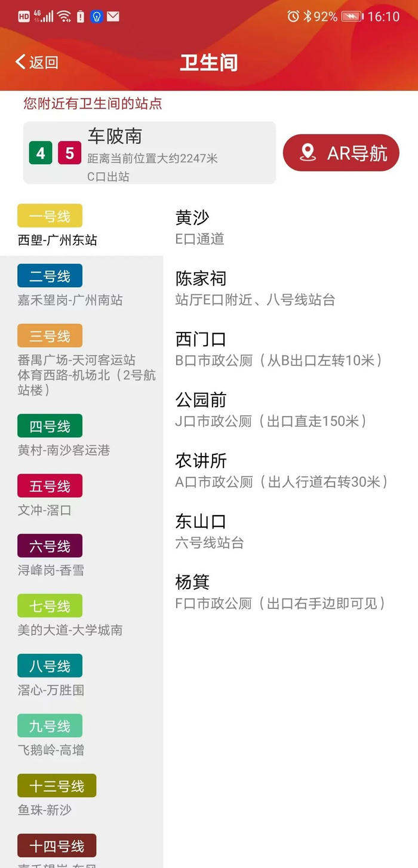The height and width of the screenshot is (868, 418).
Task: Tap the green Line 4 badge
Action: pyautogui.click(x=41, y=153)
